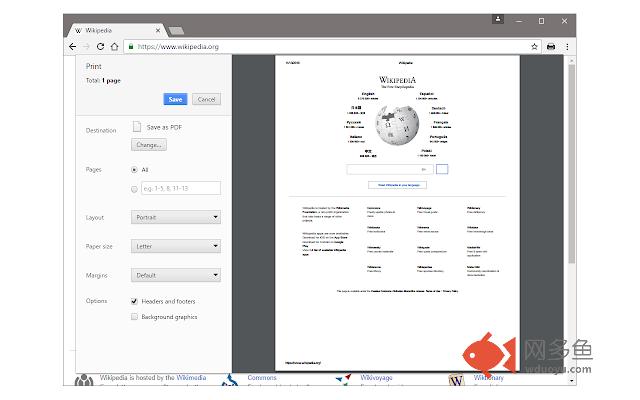Click the secure lock icon in address bar

pyautogui.click(x=131, y=47)
